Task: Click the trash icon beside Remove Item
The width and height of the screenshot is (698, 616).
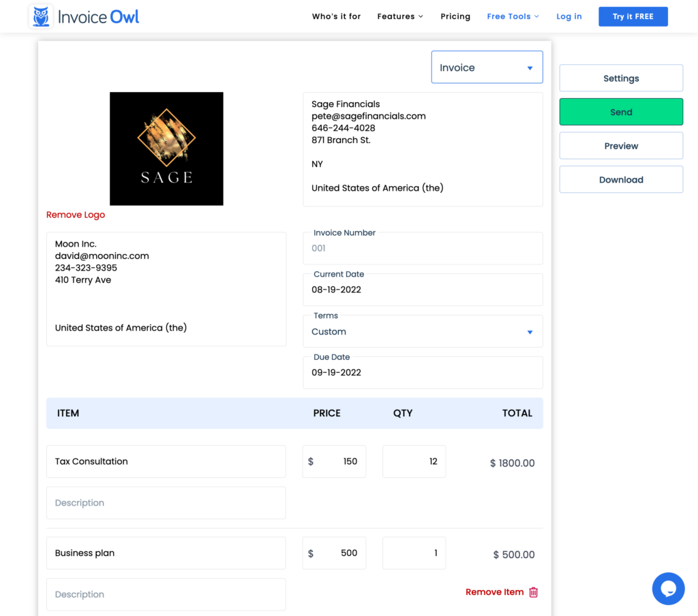Action: click(x=533, y=592)
